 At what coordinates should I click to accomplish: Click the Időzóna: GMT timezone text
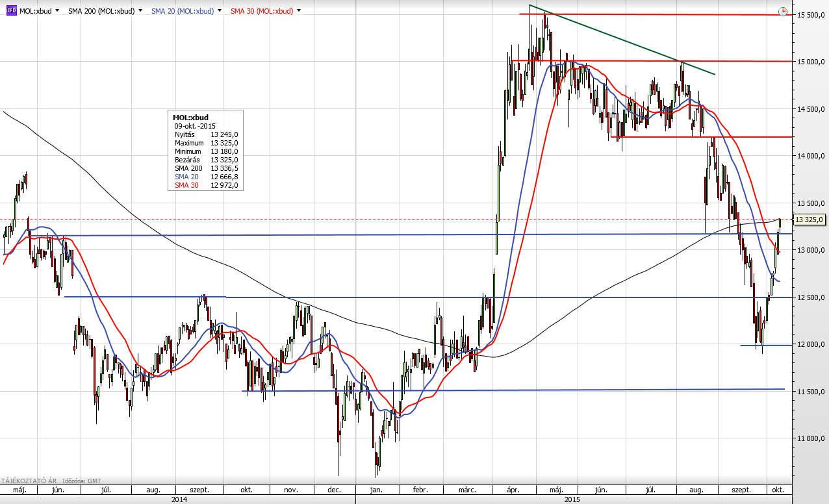[83, 481]
